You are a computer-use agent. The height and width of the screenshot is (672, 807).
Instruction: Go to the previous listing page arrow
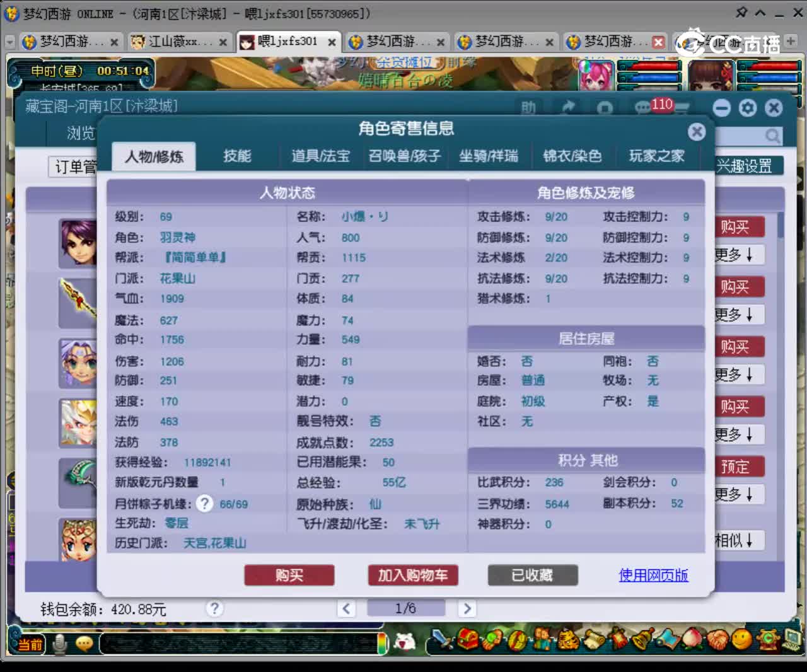tap(346, 608)
